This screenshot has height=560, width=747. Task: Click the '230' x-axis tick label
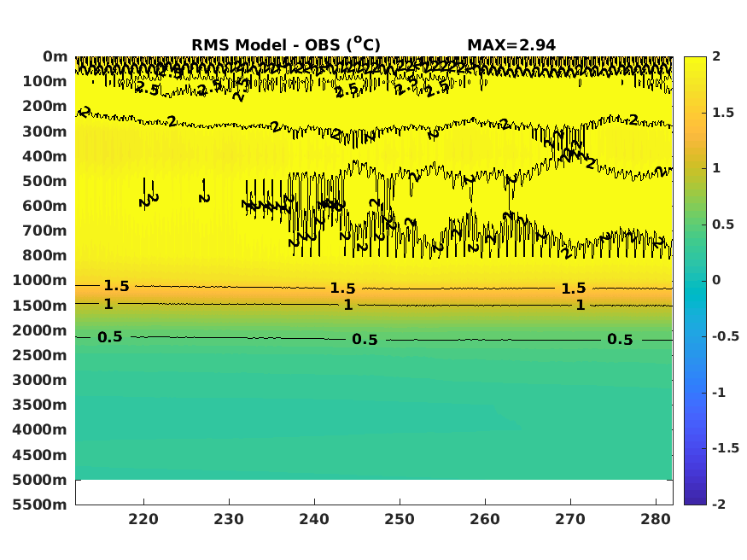(229, 519)
